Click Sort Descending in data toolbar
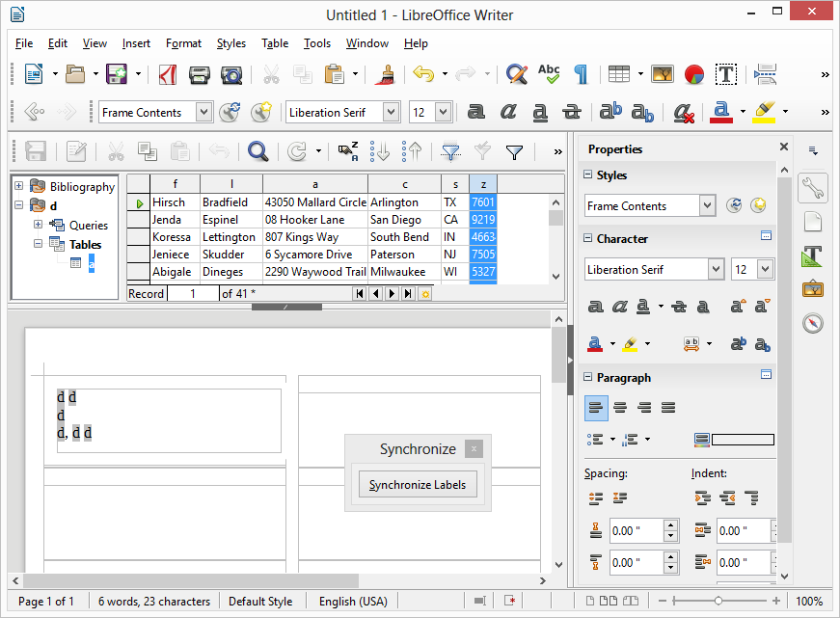The image size is (840, 618). (x=412, y=151)
